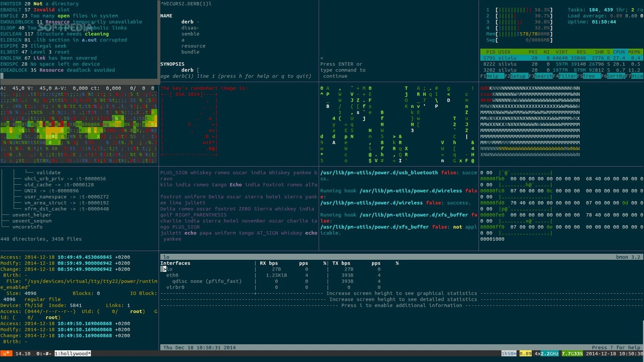Sort processes by the CPU% column header
The width and height of the screenshot is (644, 362).
(619, 52)
